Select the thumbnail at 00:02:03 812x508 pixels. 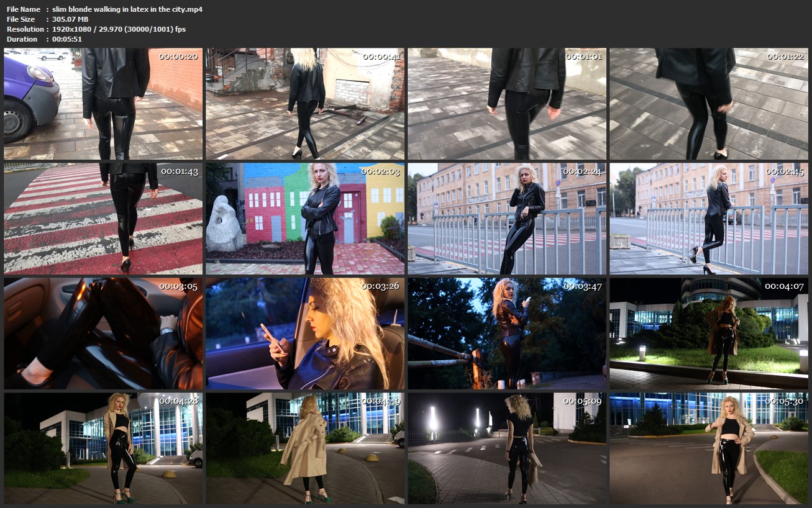click(x=305, y=219)
